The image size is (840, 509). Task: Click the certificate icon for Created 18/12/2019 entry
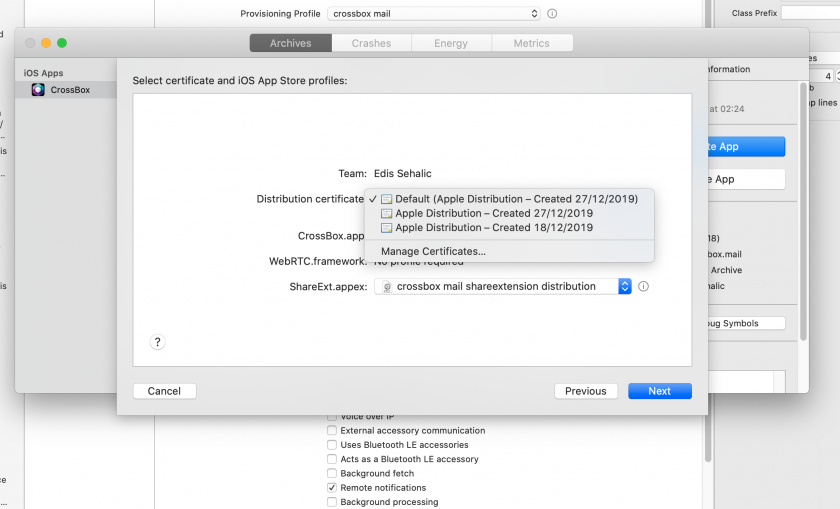click(386, 228)
